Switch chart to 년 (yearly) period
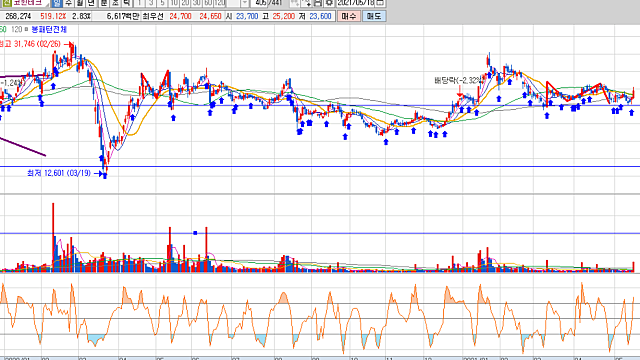Viewport: 640px width, 360px height. (91, 3)
